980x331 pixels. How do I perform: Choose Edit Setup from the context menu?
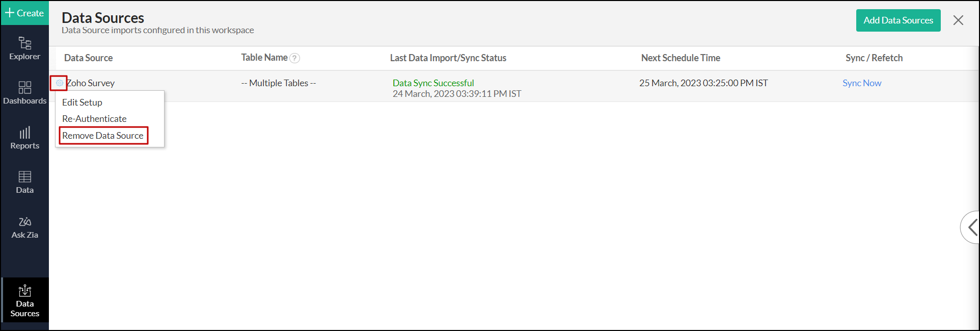tap(81, 102)
